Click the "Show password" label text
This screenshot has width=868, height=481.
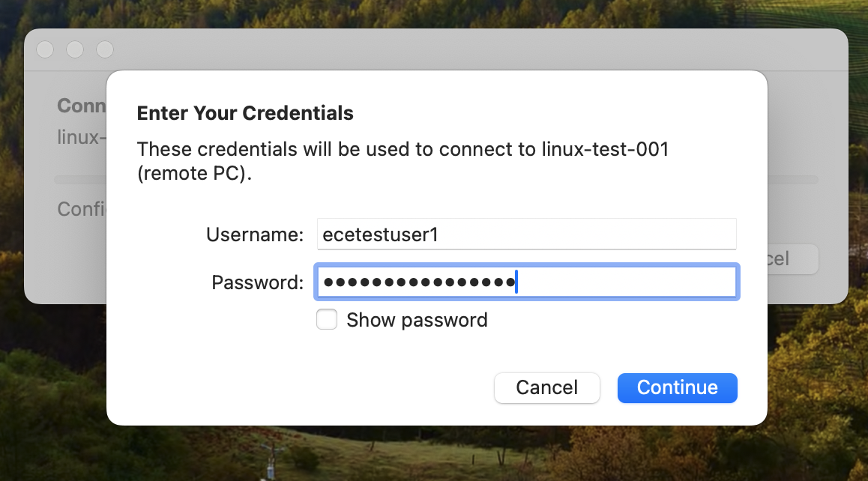(417, 320)
